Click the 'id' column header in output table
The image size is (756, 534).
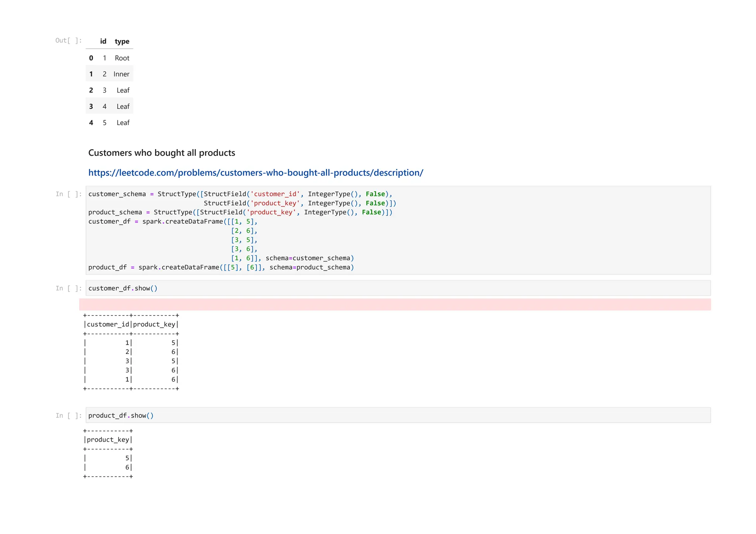(103, 41)
